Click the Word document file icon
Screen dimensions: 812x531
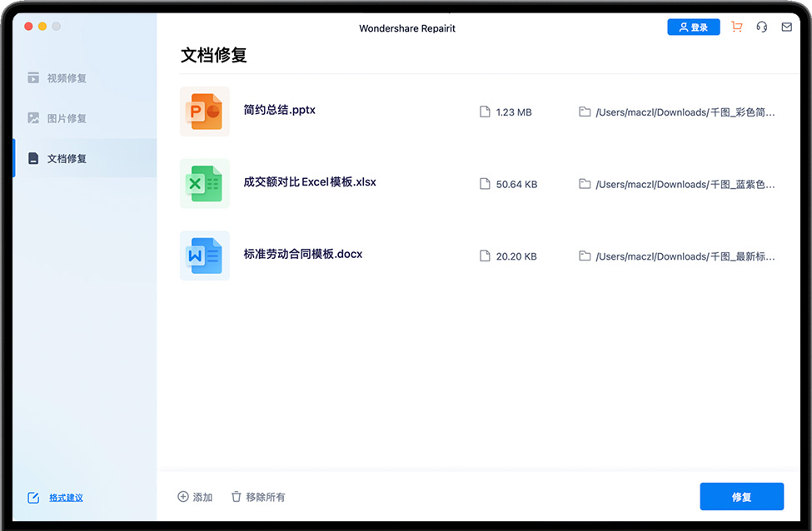[205, 256]
